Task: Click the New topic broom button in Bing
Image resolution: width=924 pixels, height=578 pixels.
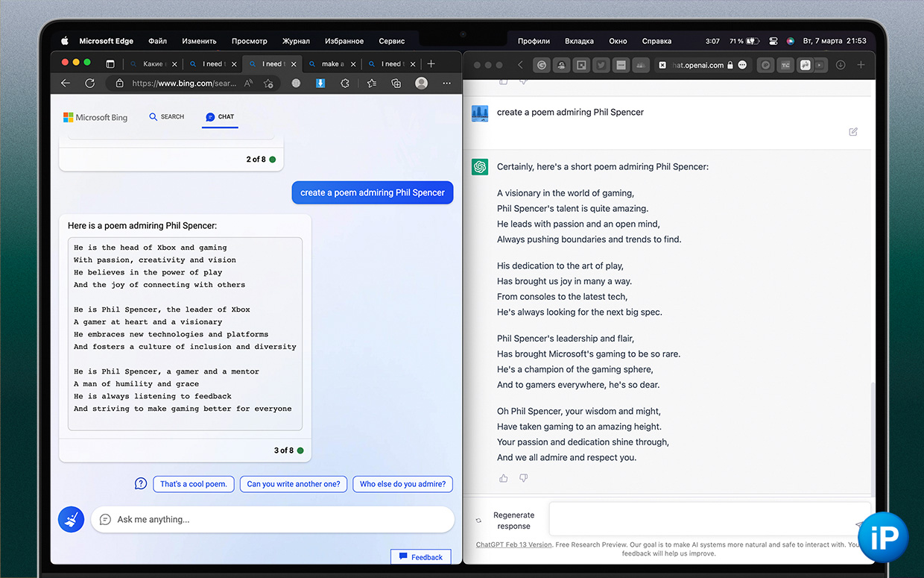Action: (72, 519)
